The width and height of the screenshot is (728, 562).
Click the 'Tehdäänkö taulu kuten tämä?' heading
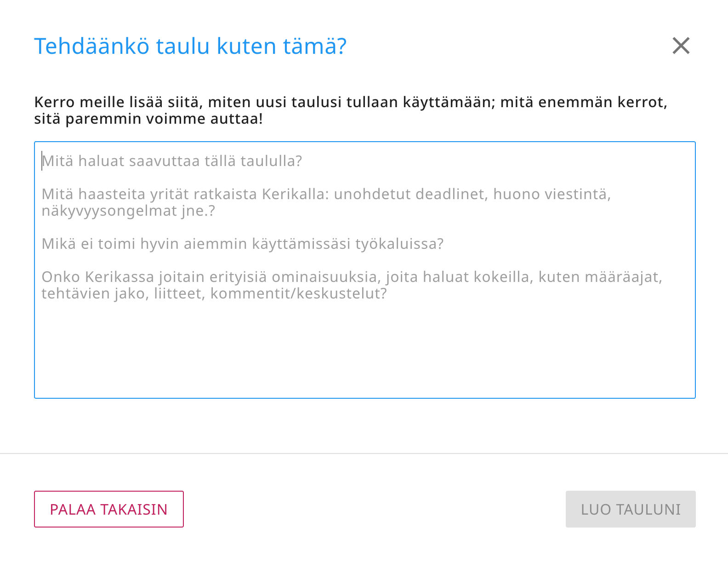click(190, 46)
